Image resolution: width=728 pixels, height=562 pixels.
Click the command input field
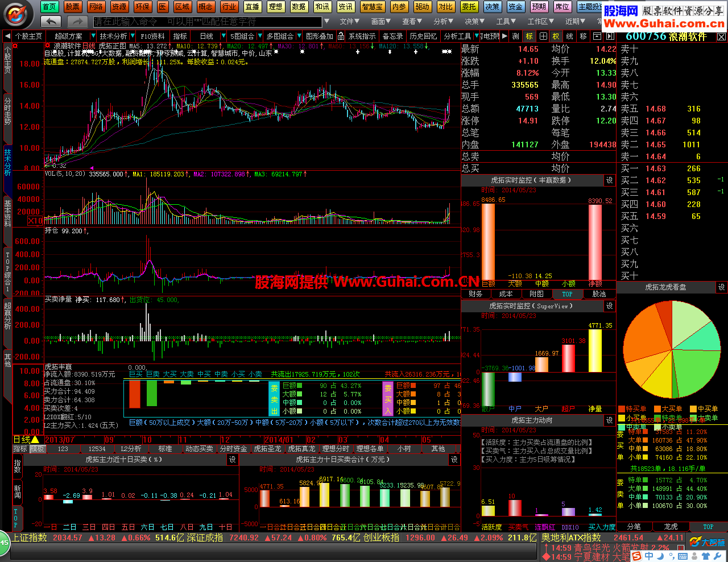click(208, 22)
